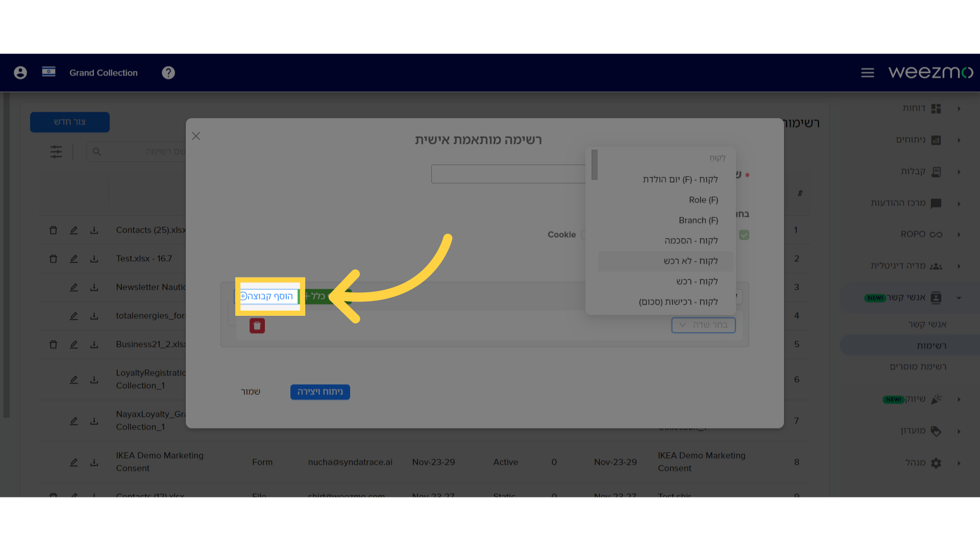
Task: Delete the Test.xlsx - 16.7 row
Action: tap(53, 259)
